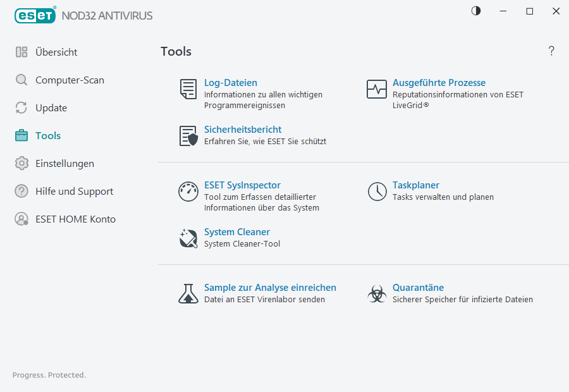Screen dimensions: 569x392
Task: Select the Ausgeführte Prozesse icon
Action: coord(377,90)
